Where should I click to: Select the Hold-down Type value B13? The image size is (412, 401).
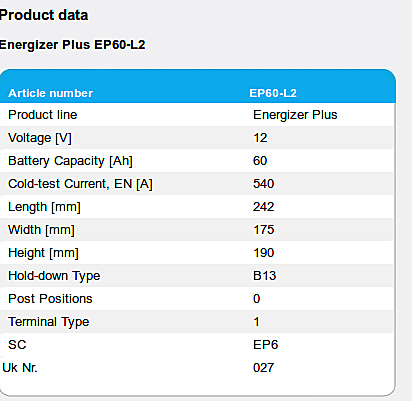(x=265, y=276)
